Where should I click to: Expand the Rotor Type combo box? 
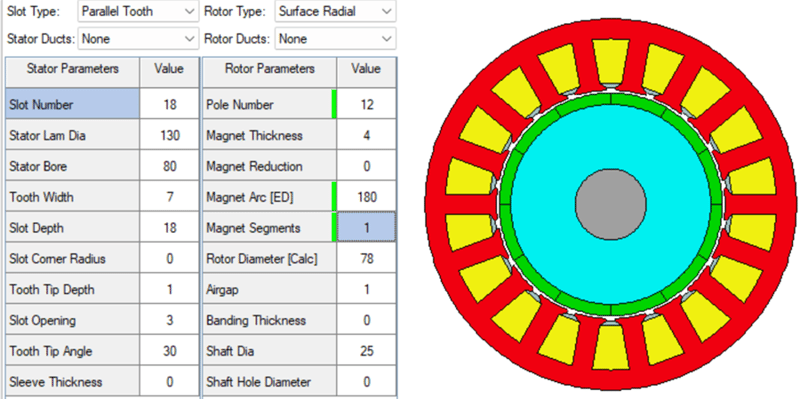tap(335, 11)
